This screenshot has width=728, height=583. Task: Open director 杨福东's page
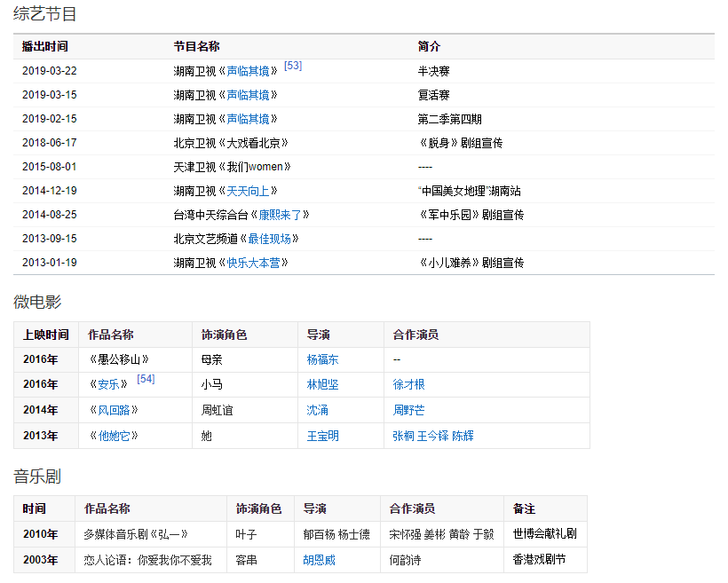(x=322, y=359)
